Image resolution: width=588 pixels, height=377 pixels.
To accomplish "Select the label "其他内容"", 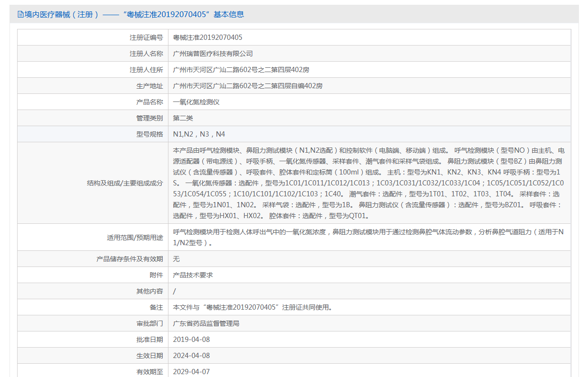I will (x=149, y=291).
